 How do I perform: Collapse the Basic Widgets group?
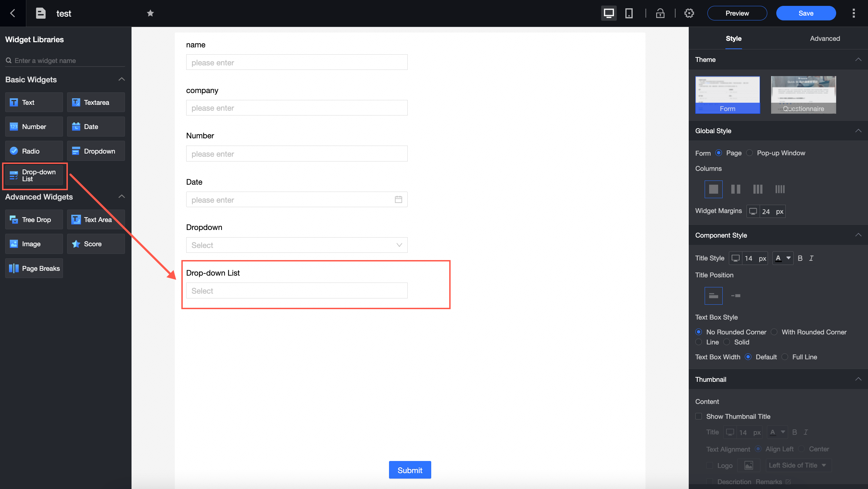[x=121, y=79]
